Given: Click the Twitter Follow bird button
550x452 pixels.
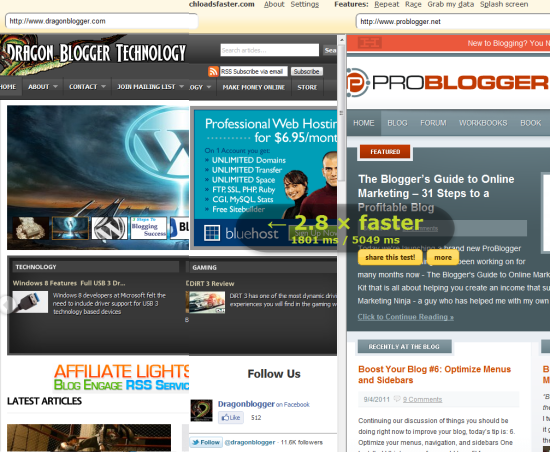Looking at the screenshot, I should pyautogui.click(x=206, y=443).
